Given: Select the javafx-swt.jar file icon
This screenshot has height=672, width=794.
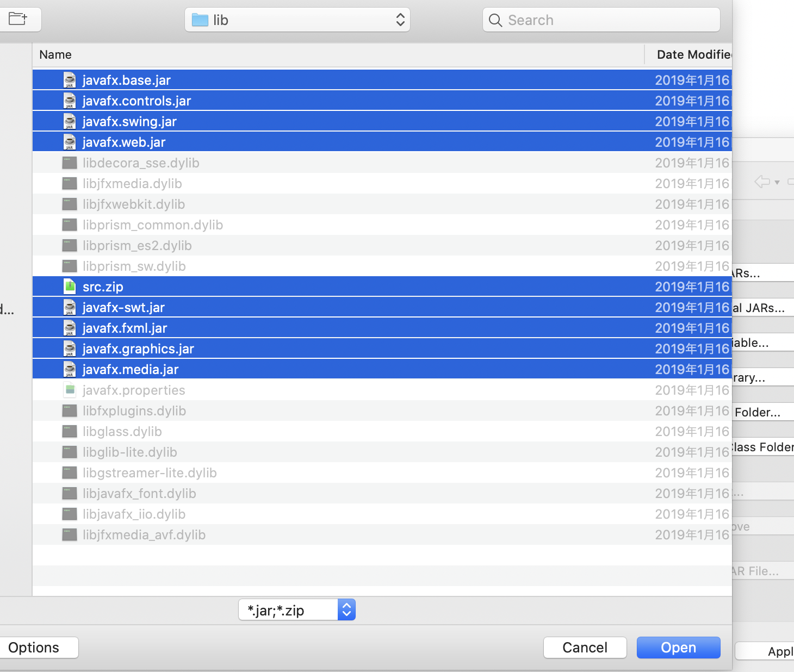Looking at the screenshot, I should click(70, 307).
